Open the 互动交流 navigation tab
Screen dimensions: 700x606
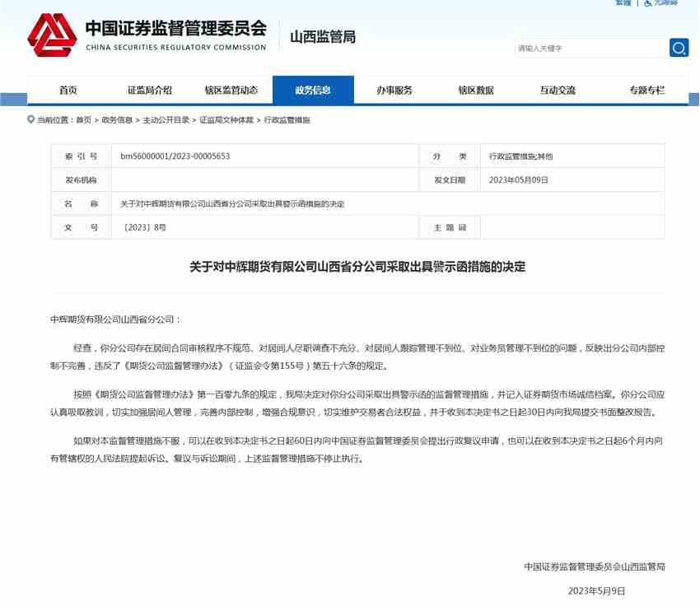coord(558,90)
